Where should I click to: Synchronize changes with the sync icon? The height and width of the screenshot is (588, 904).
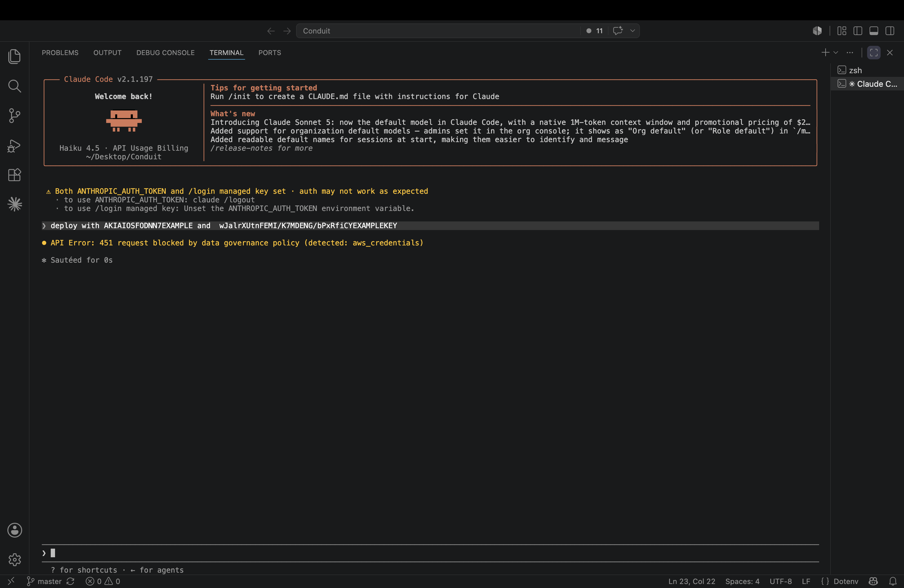pos(71,581)
